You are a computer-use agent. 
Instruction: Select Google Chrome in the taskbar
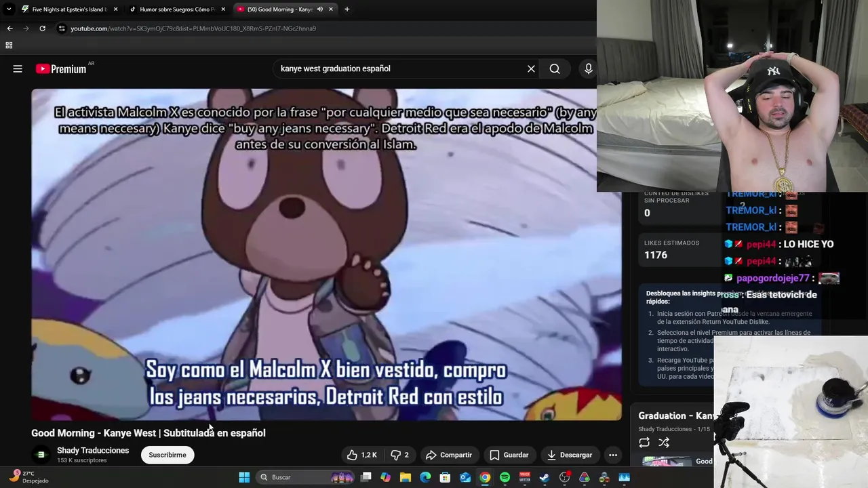pyautogui.click(x=485, y=477)
